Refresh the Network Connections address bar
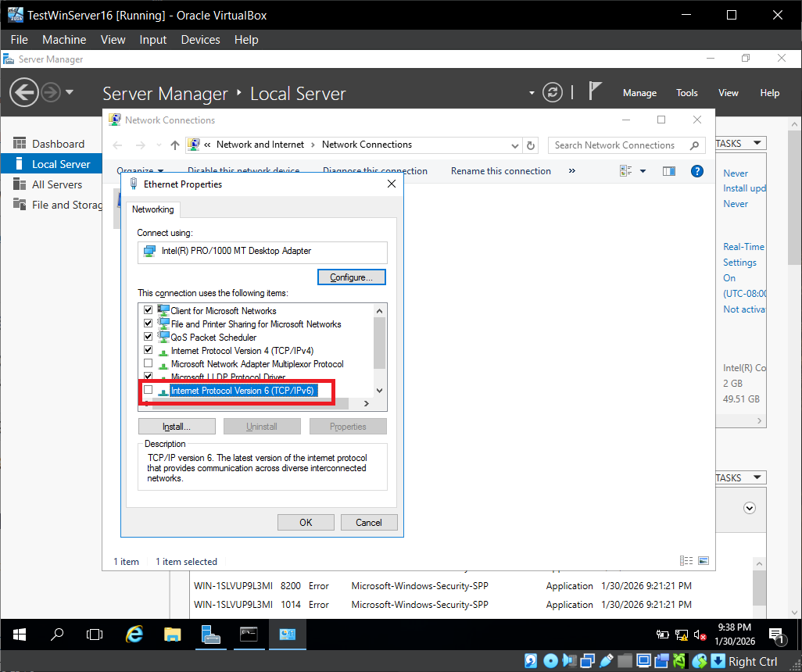This screenshot has height=672, width=802. [532, 145]
